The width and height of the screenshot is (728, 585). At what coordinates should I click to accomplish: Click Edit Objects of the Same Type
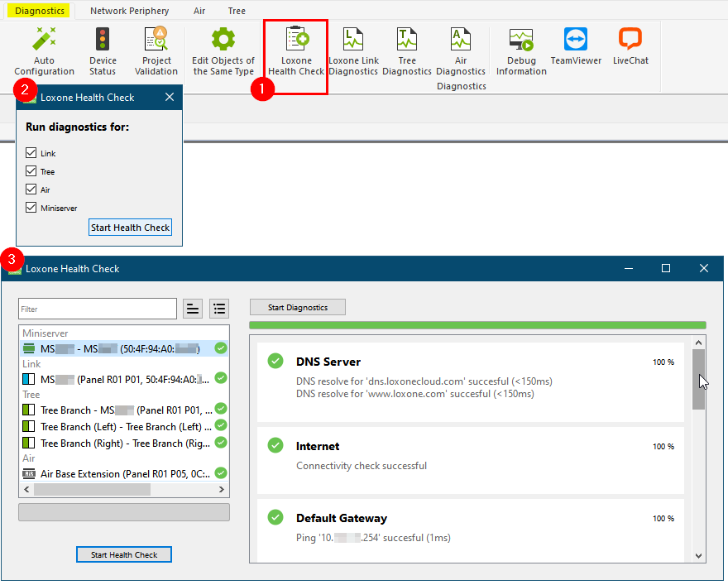(x=223, y=51)
